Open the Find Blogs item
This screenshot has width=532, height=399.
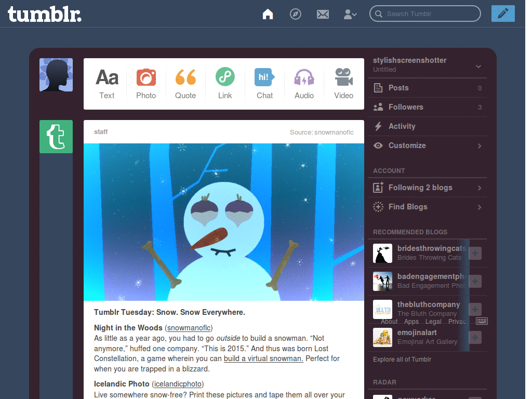click(x=428, y=207)
